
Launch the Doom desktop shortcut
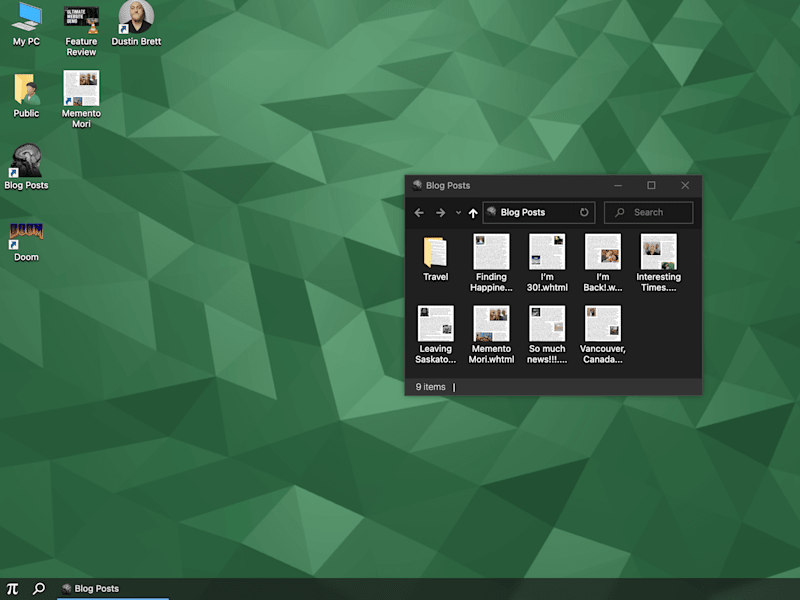click(x=26, y=242)
